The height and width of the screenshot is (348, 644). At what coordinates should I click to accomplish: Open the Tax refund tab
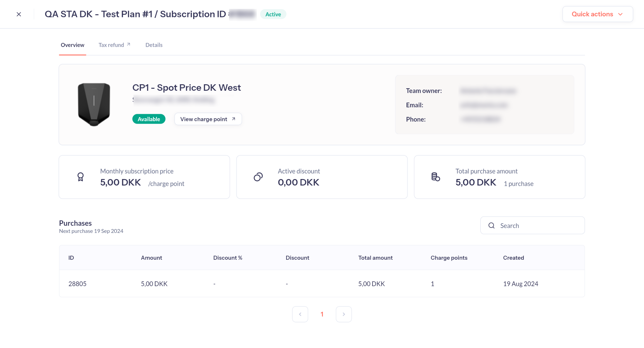pyautogui.click(x=111, y=45)
